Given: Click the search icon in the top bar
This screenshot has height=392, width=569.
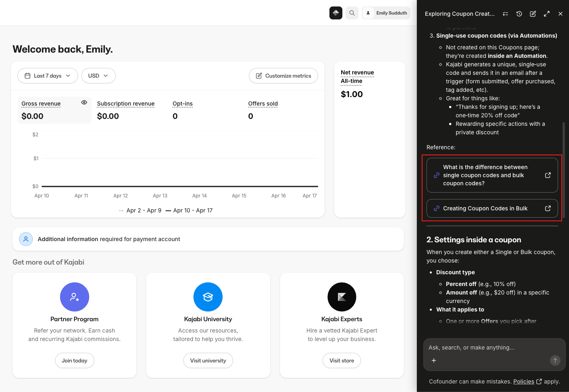Looking at the screenshot, I should tap(352, 13).
